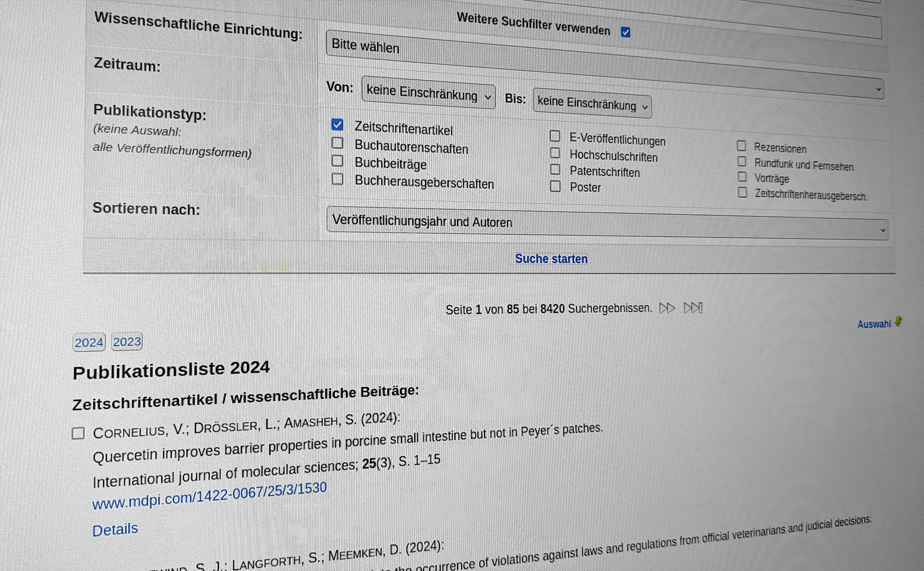Enable the Patentschriften filter
Screen dimensions: 924x571
555,170
